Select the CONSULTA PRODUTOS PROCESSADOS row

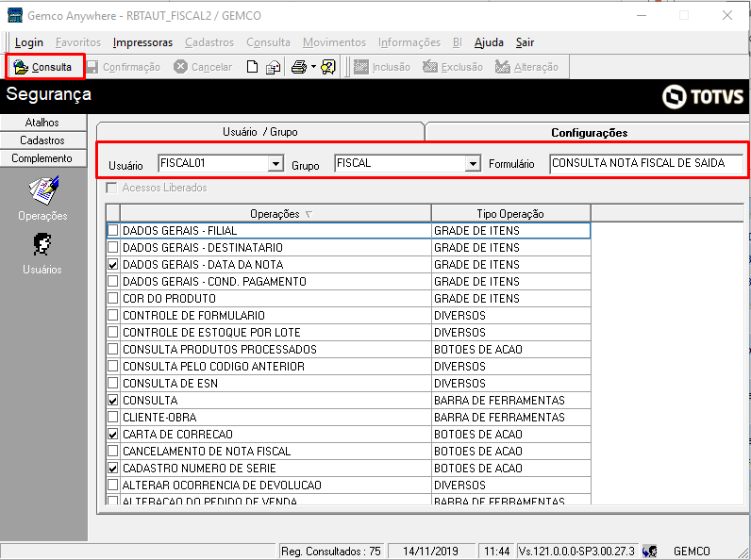coord(348,350)
